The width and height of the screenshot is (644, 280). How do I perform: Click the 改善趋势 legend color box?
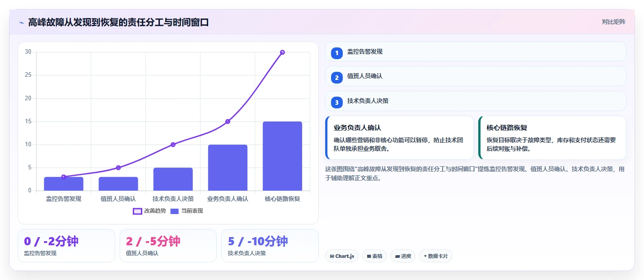point(137,211)
